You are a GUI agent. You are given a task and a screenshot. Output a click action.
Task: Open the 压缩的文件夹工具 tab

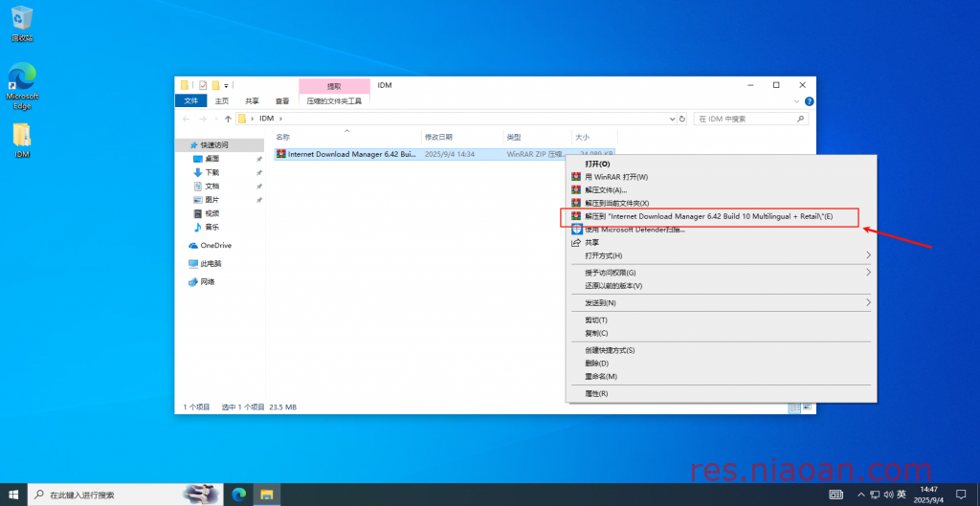click(334, 100)
